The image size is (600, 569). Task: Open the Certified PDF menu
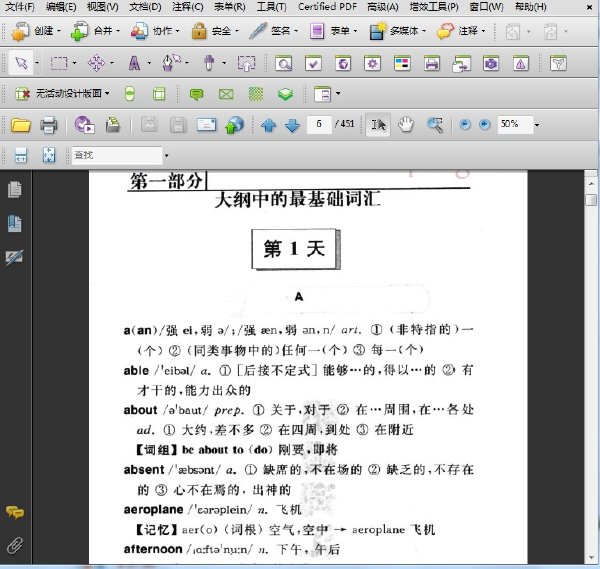click(327, 7)
